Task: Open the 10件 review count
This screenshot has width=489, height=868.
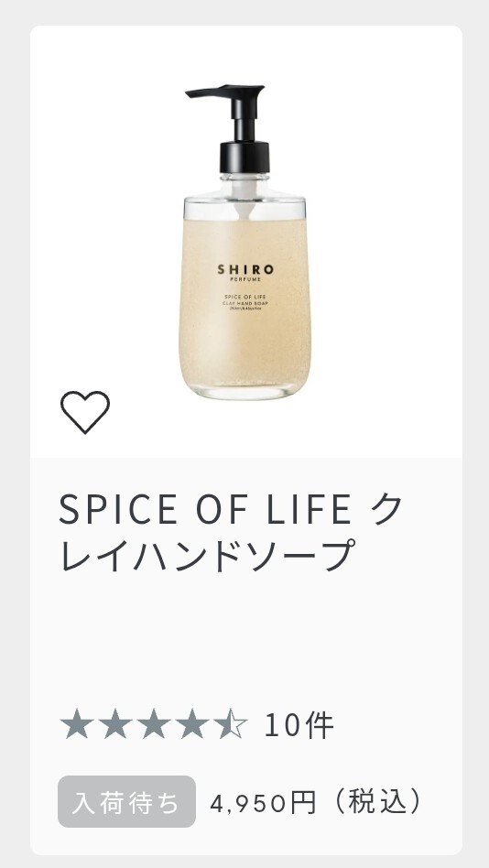Action: point(299,726)
